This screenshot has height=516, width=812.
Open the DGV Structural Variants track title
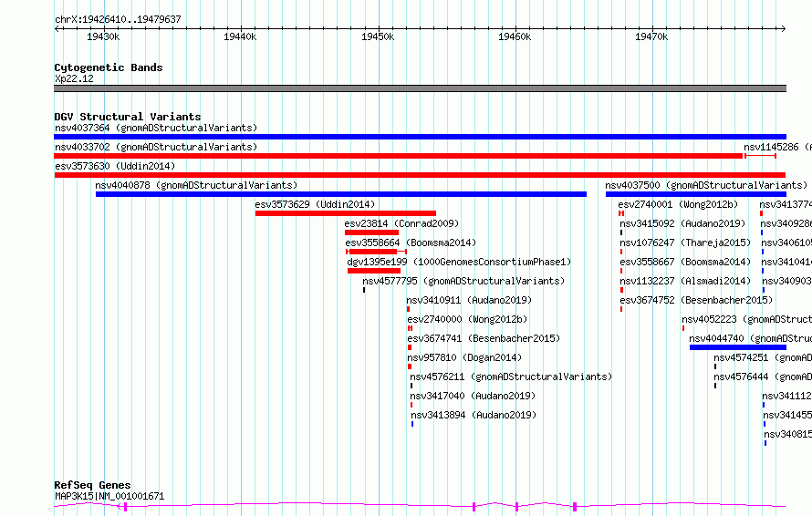click(x=128, y=117)
